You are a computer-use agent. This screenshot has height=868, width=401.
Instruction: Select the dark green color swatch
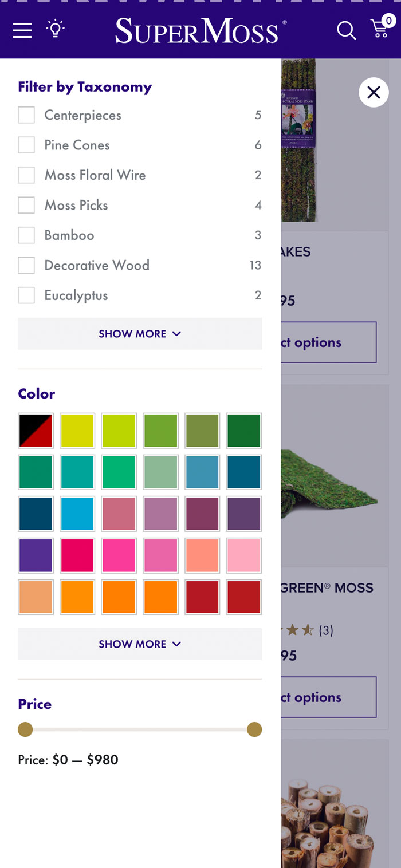(244, 430)
